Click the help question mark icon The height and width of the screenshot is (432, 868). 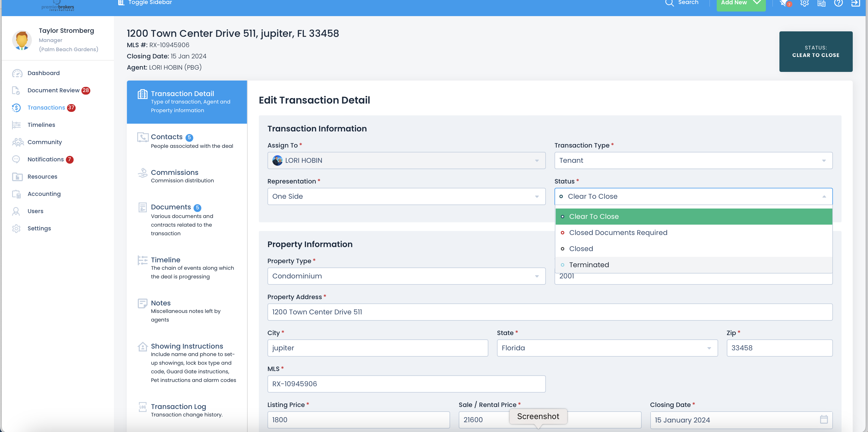[838, 3]
